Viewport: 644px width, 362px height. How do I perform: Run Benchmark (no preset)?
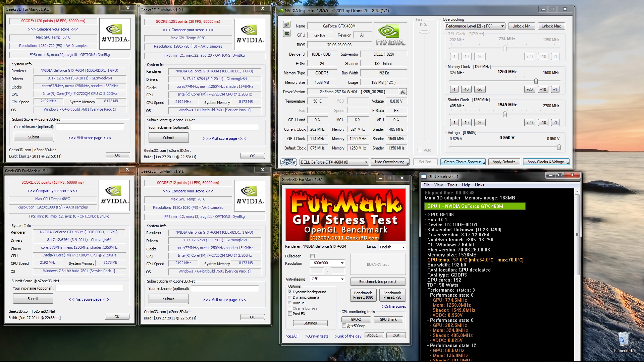point(378,282)
